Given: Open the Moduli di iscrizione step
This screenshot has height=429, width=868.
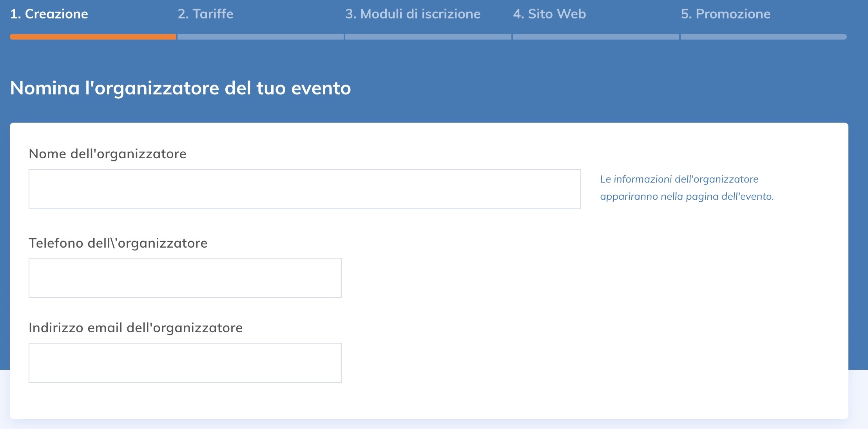Looking at the screenshot, I should [413, 14].
